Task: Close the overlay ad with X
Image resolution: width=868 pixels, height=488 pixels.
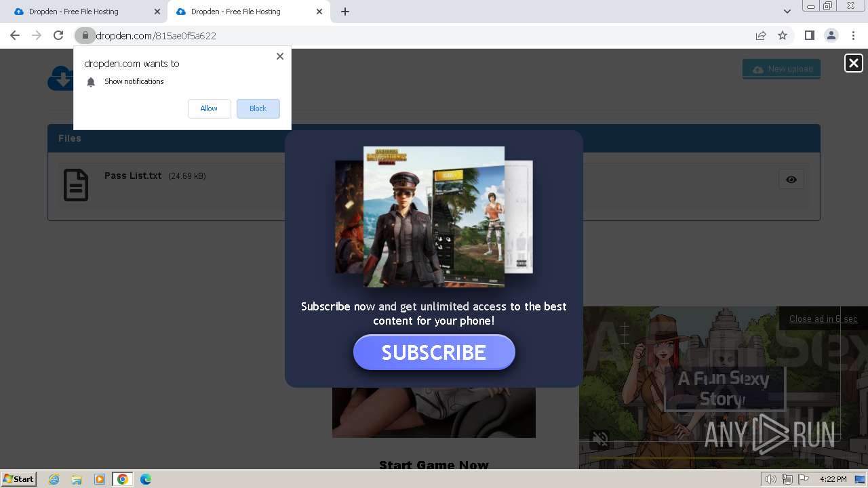Action: [853, 63]
